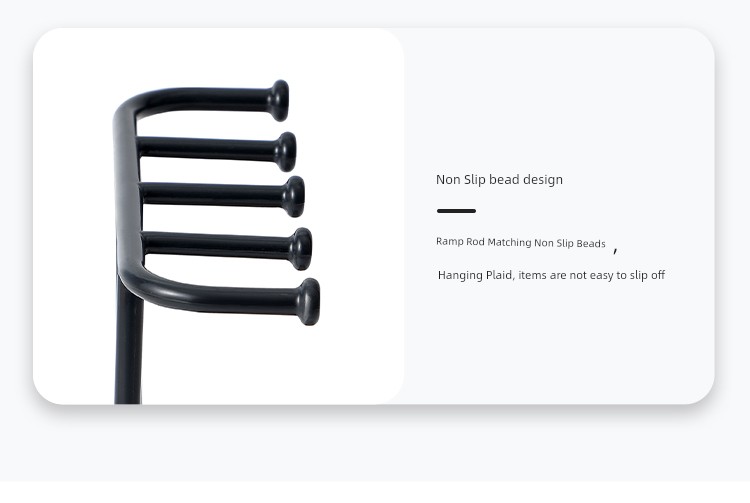This screenshot has height=503, width=750.
Task: Click the middle straight rod
Action: point(212,194)
